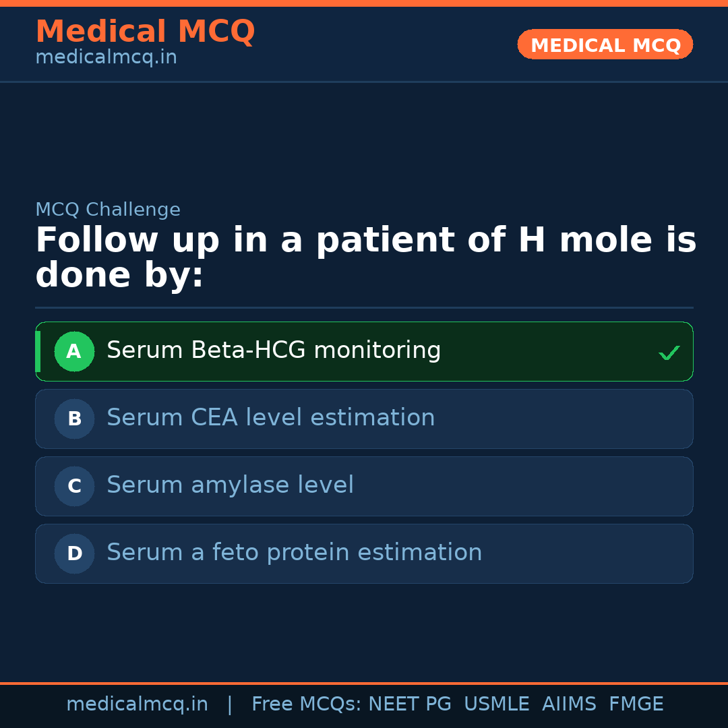The image size is (728, 728).
Task: Open medicalmcq.in link under header title
Action: click(106, 58)
